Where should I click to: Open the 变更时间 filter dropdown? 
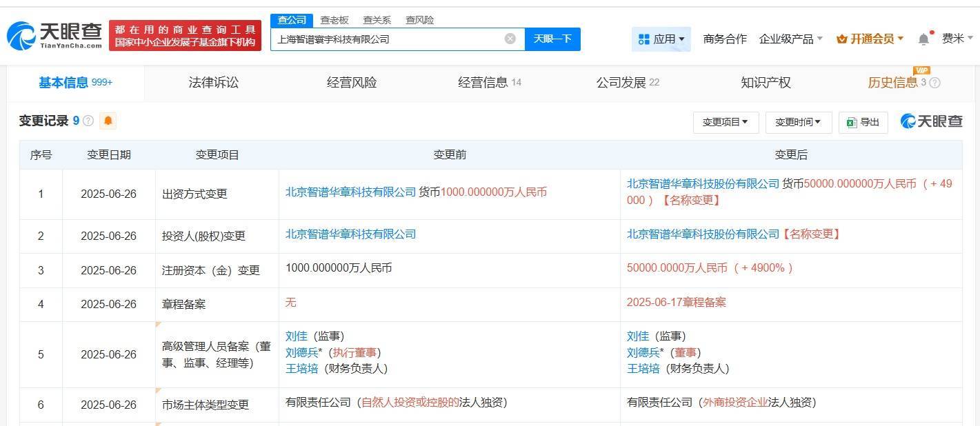(798, 122)
